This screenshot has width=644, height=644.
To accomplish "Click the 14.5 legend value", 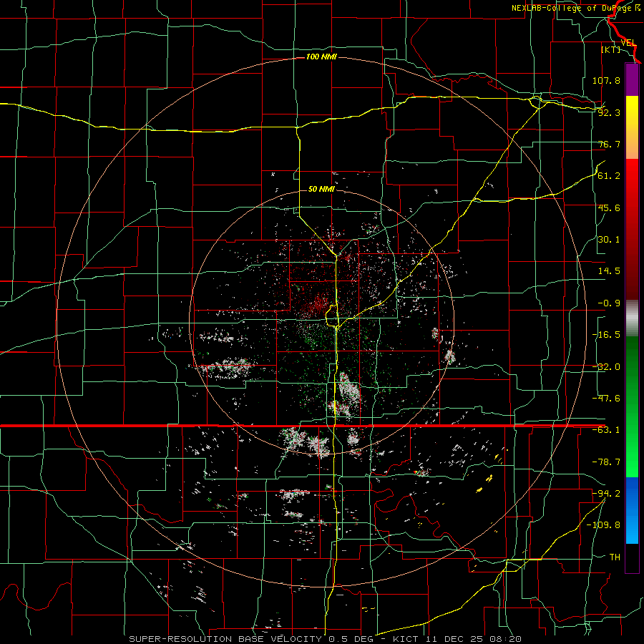I will (609, 271).
